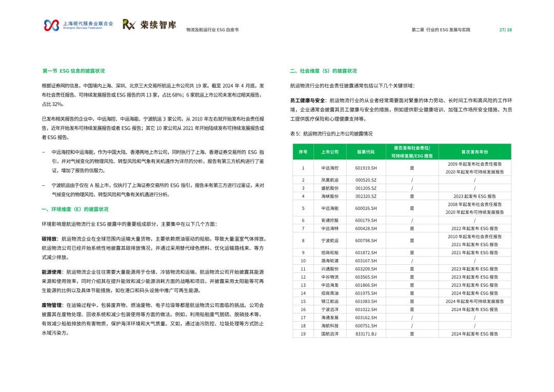
Task: Click stock code 601083.SH
Action: click(x=366, y=302)
